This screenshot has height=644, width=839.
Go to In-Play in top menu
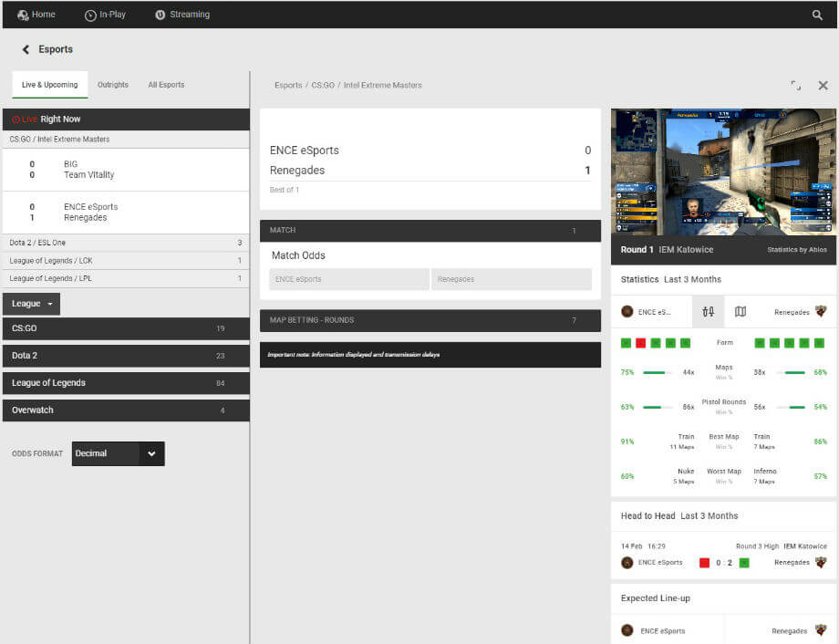[x=105, y=16]
